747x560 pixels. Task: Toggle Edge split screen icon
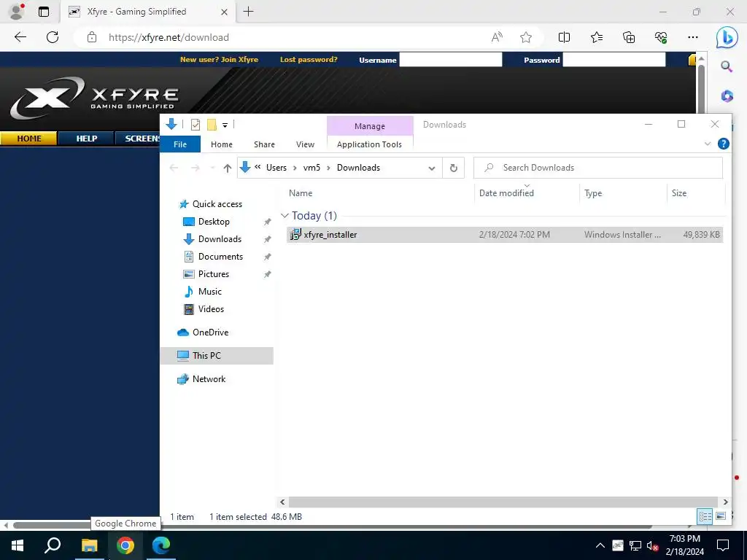[564, 37]
